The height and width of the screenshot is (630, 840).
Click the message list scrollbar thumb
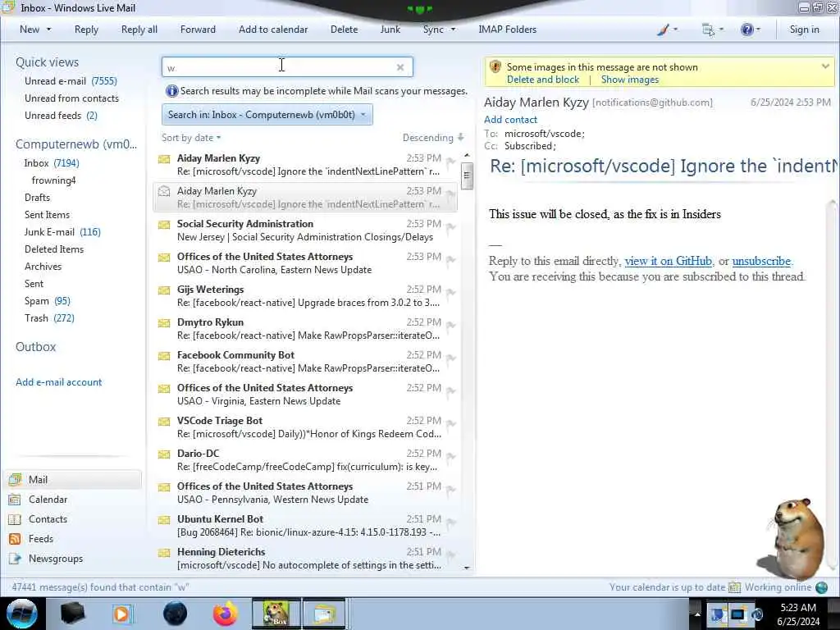[467, 176]
